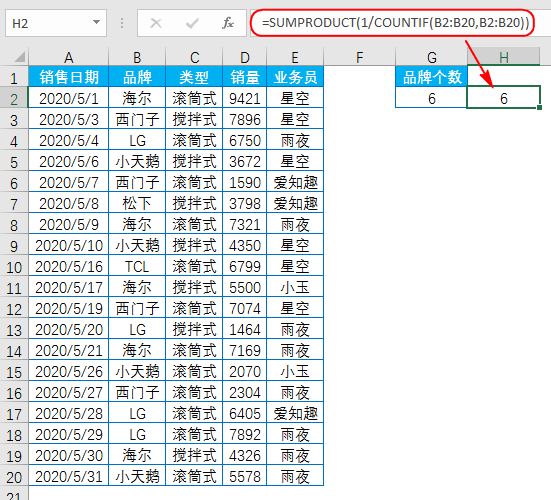
Task: Open the Name Box dropdown arrow
Action: click(x=96, y=22)
